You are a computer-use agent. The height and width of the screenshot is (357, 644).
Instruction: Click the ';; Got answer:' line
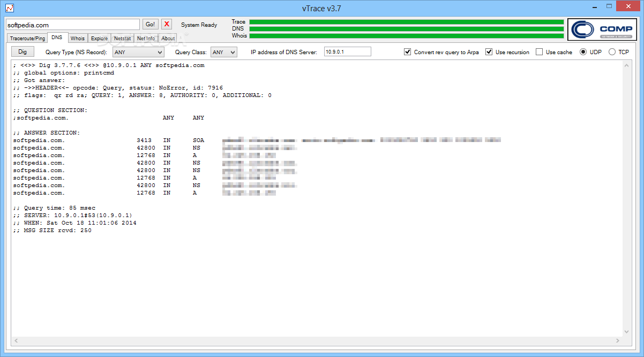pos(39,80)
